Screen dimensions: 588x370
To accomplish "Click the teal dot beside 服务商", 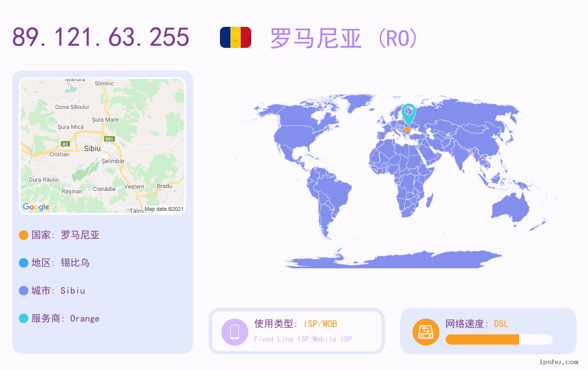I will point(23,319).
